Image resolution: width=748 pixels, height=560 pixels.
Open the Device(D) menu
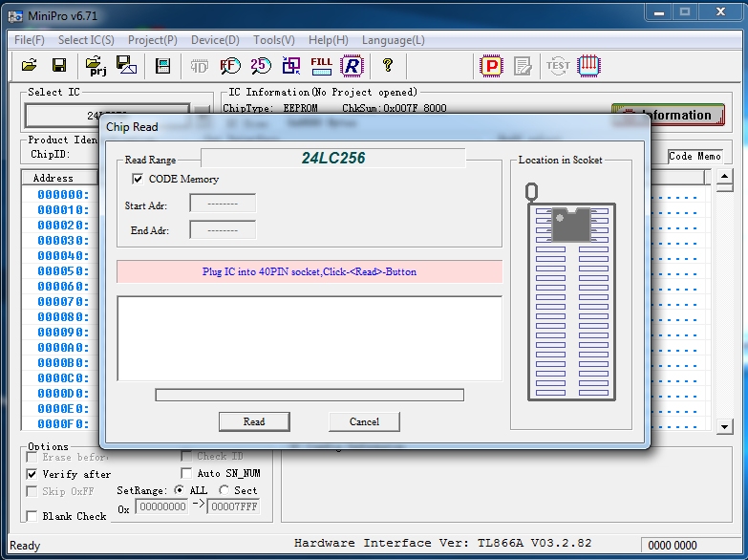215,40
